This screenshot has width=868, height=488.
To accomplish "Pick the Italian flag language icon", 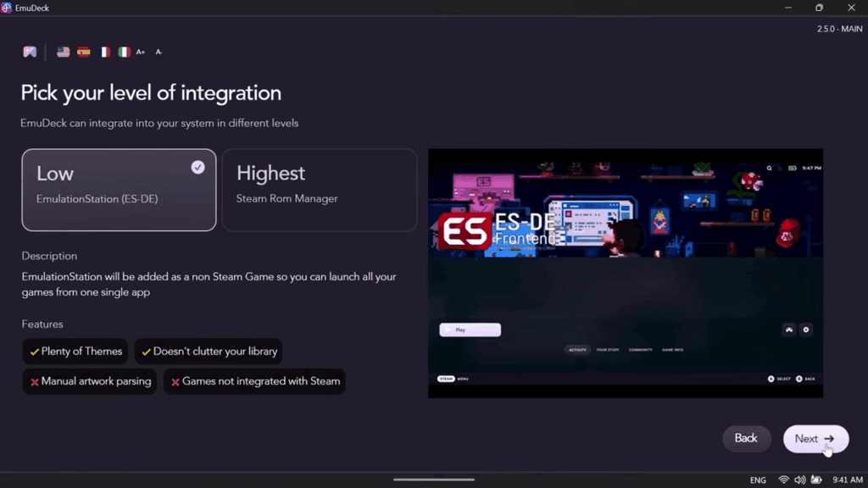I will click(x=124, y=52).
